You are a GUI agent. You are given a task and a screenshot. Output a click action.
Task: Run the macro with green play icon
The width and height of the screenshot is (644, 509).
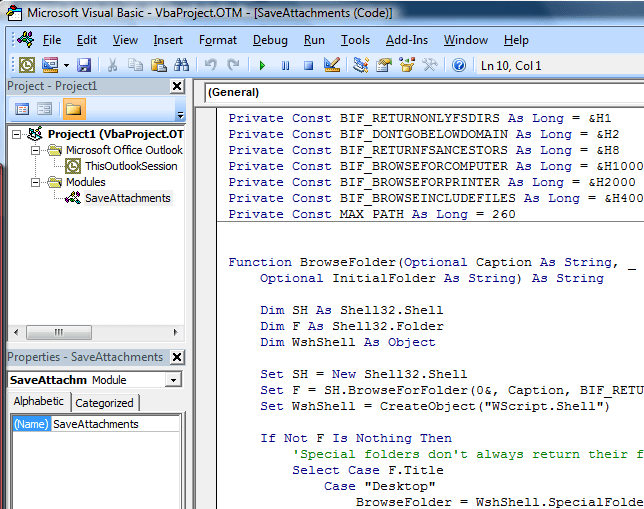coord(262,65)
